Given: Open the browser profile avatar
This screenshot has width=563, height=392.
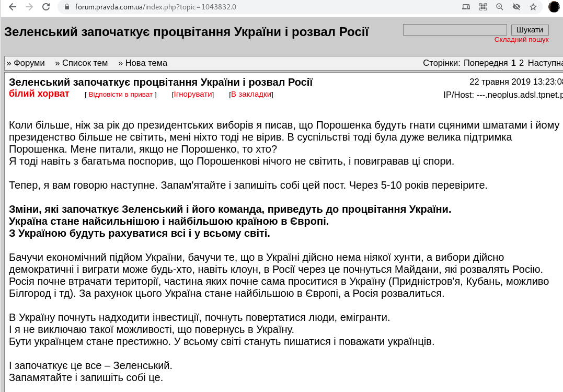Looking at the screenshot, I should [x=555, y=7].
